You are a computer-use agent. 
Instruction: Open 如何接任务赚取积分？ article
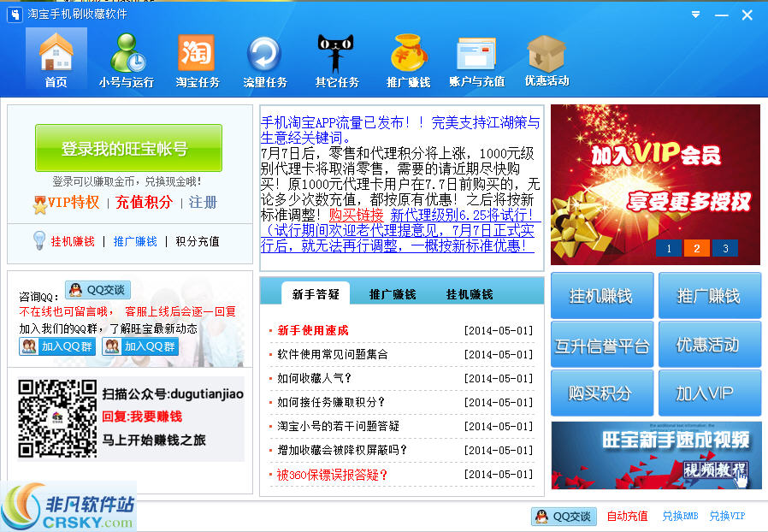click(x=331, y=402)
